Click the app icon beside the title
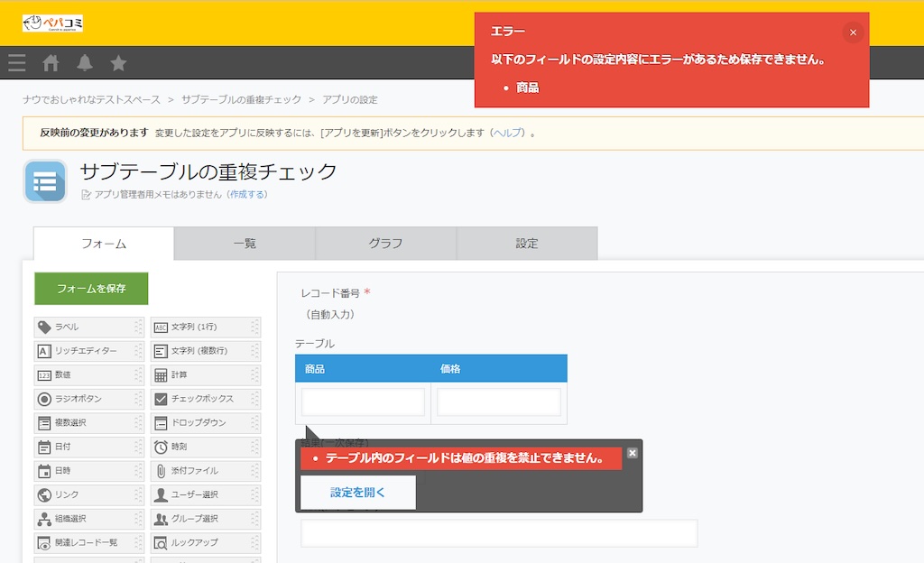This screenshot has height=563, width=924. coord(45,181)
